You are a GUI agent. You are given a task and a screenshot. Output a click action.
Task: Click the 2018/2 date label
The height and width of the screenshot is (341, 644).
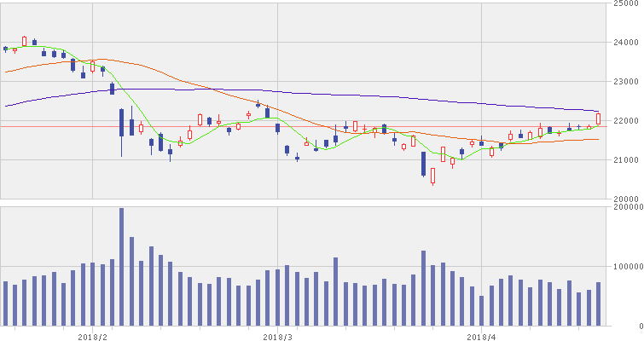point(92,338)
